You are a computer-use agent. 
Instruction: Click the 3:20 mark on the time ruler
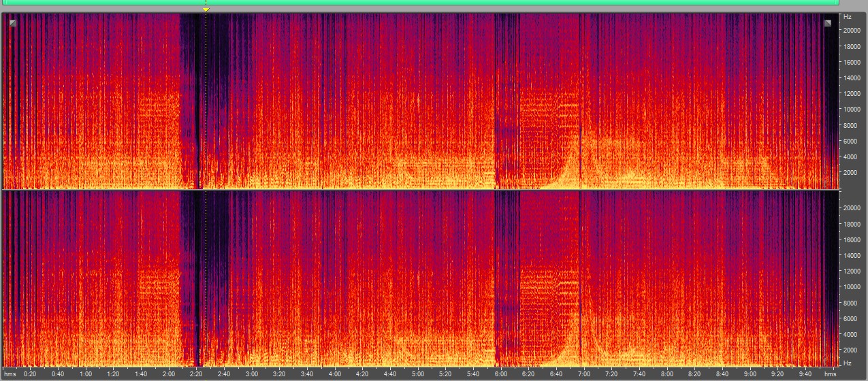(279, 374)
